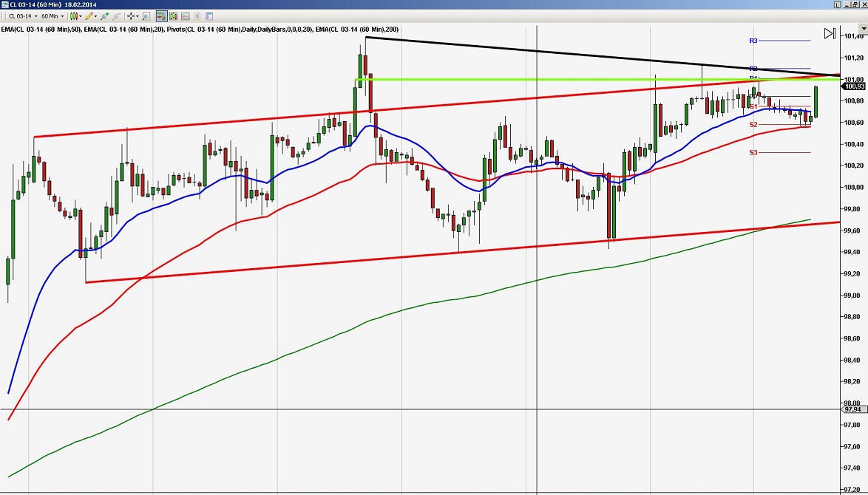
Task: Click the grayed-out pointer tool icon
Action: pos(116,16)
